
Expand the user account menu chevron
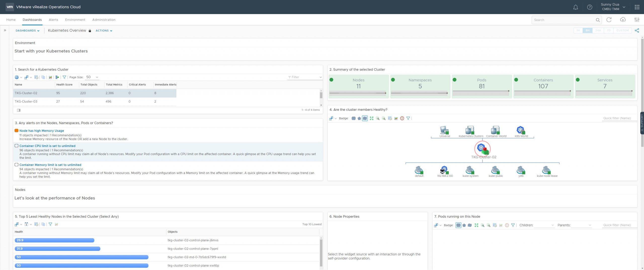(x=624, y=7)
